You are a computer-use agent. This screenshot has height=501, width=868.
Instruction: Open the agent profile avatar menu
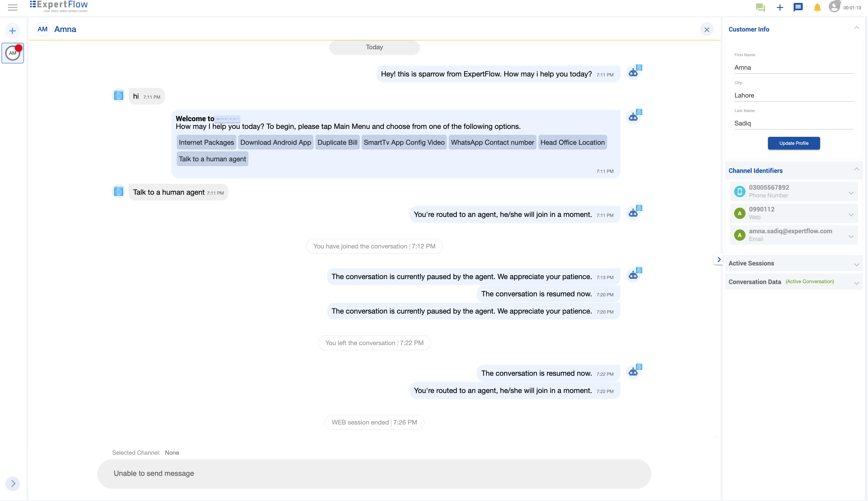pyautogui.click(x=834, y=7)
